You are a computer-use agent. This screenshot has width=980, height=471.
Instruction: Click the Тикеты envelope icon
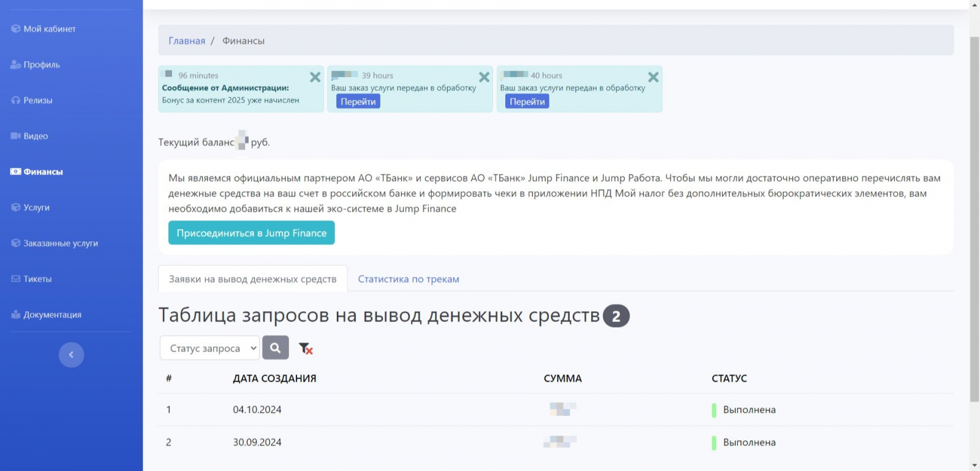tap(16, 279)
